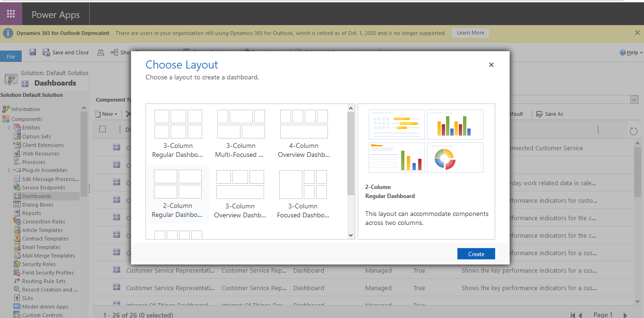Click the refresh icon above the grid
Image resolution: width=644 pixels, height=318 pixels.
coord(633,130)
